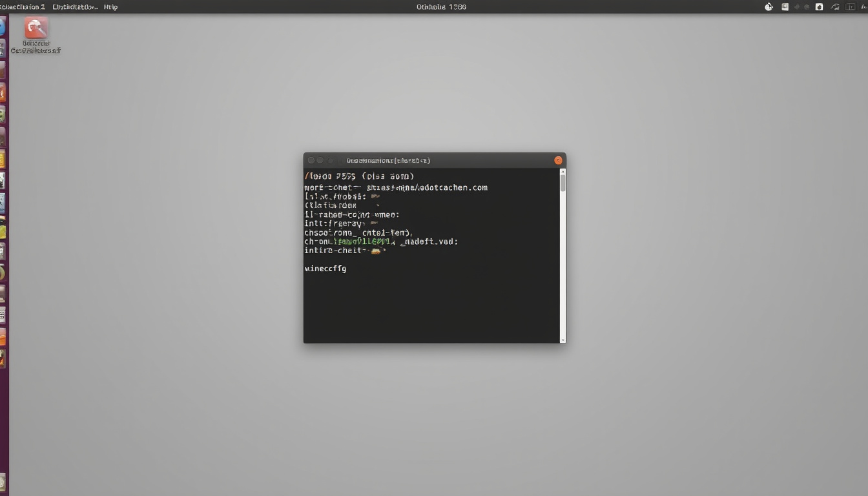The image size is (868, 496).
Task: Click the winecfg line in the terminal
Action: (325, 268)
